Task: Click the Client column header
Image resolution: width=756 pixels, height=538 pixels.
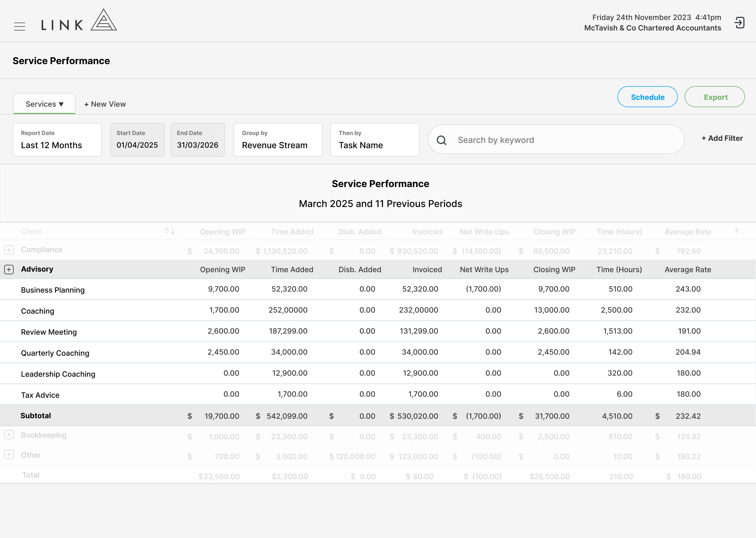Action: click(31, 231)
